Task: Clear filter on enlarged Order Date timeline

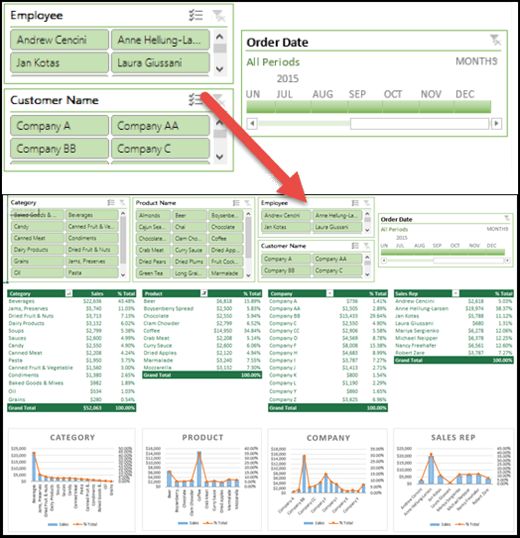Action: 495,40
